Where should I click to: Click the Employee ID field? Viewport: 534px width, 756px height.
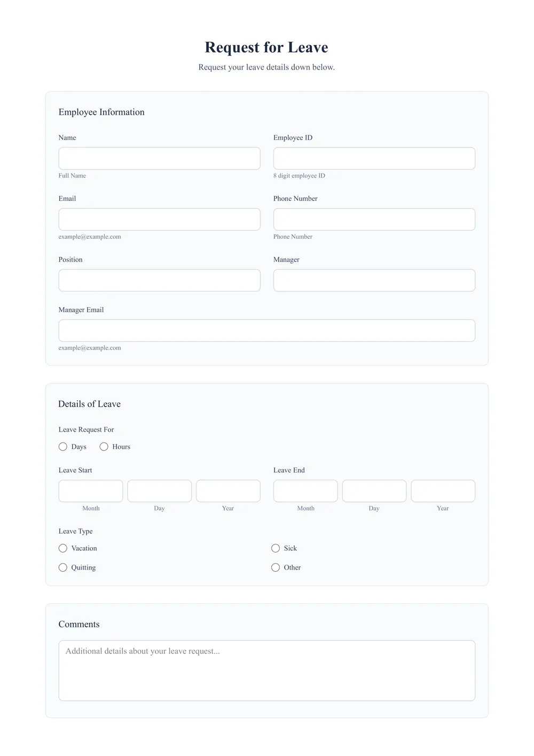374,158
